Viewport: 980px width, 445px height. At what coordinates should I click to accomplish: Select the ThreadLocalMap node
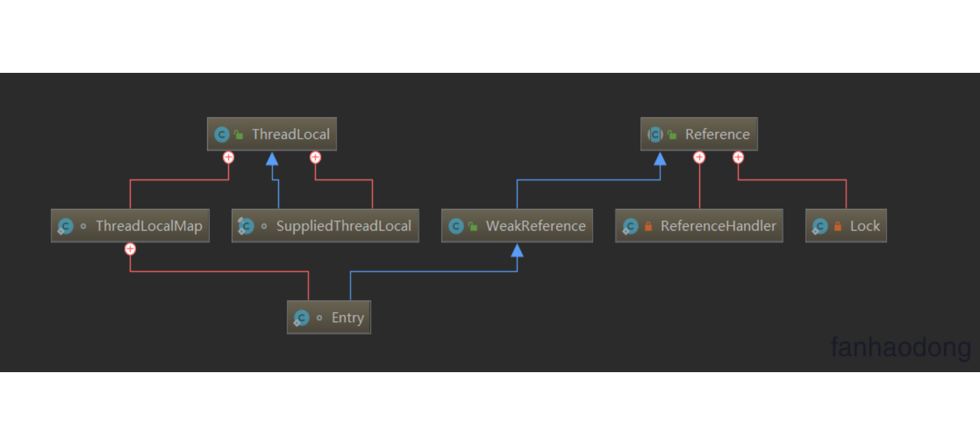click(x=130, y=226)
